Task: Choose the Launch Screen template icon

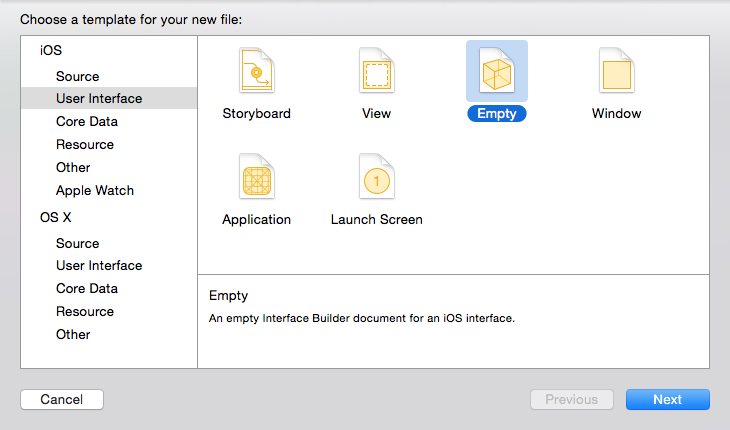Action: tap(377, 177)
